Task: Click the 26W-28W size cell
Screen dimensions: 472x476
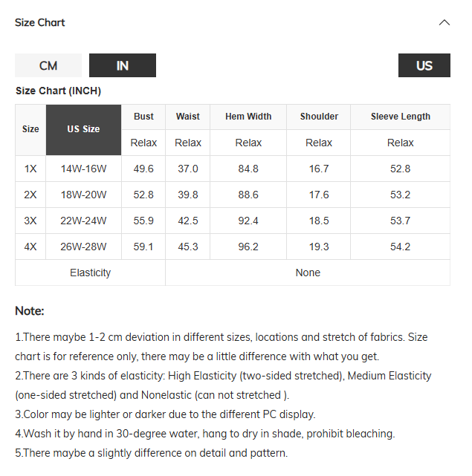Action: click(83, 247)
